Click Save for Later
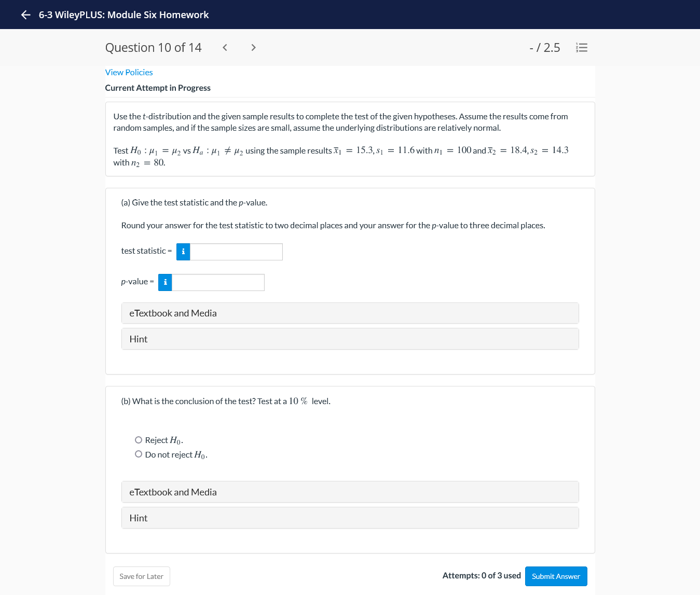 [141, 576]
